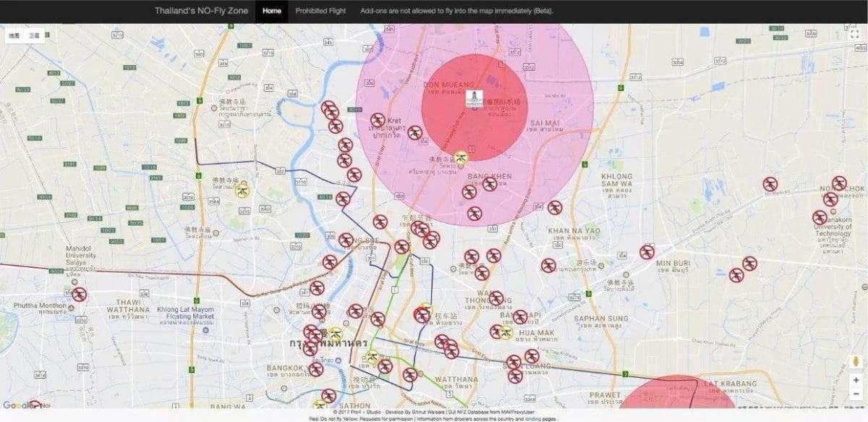Click the no-drone marker beside Phuttha Monthon
Image resolution: width=868 pixels, height=422 pixels.
(80, 295)
